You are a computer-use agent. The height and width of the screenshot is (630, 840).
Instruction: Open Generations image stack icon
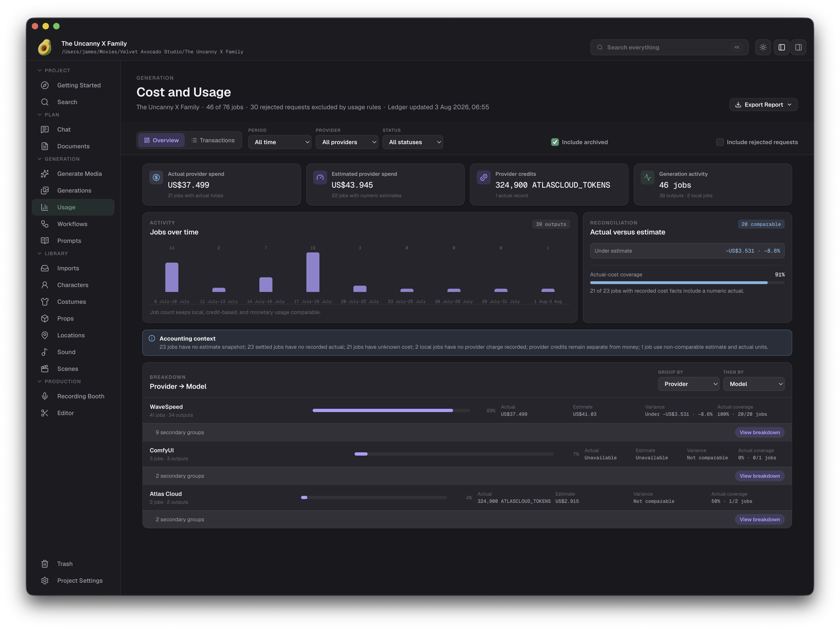(45, 190)
